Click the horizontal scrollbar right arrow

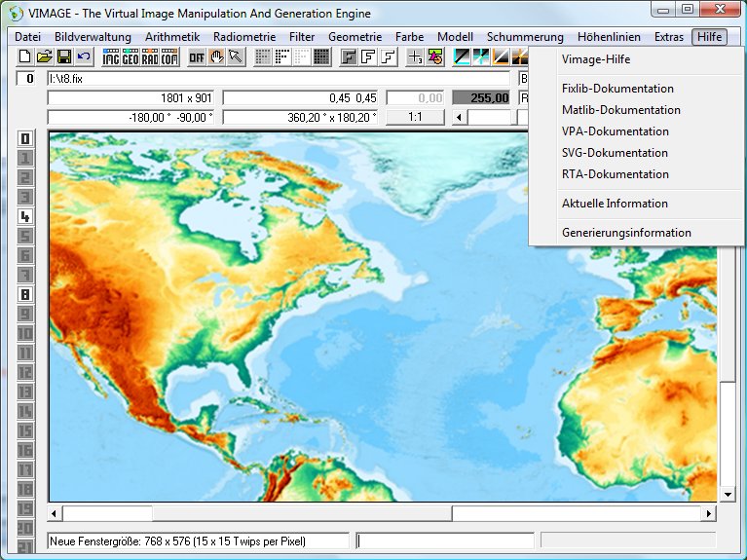click(x=710, y=513)
